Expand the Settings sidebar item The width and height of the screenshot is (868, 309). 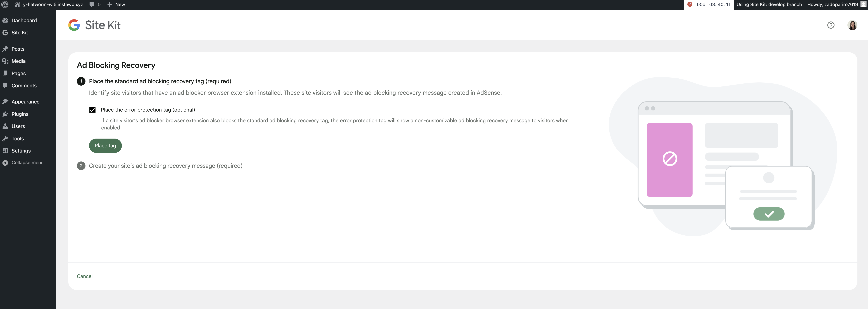pyautogui.click(x=21, y=150)
